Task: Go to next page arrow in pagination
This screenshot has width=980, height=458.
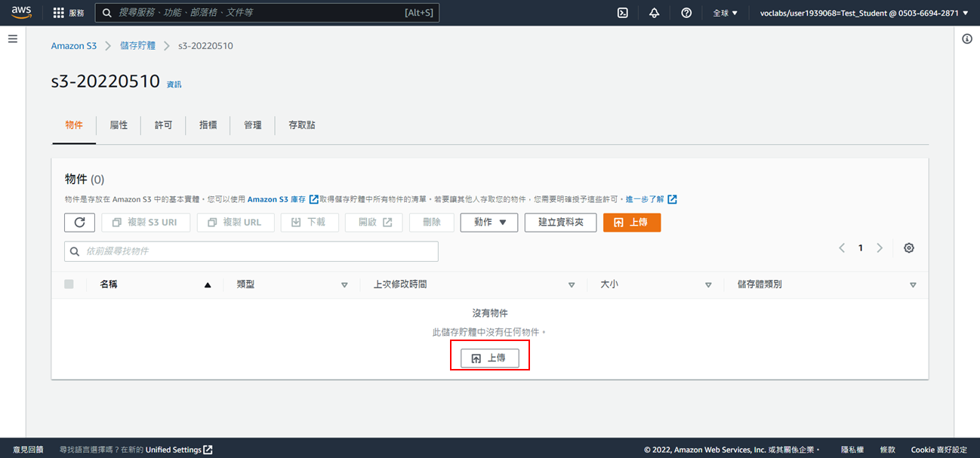Action: tap(880, 247)
